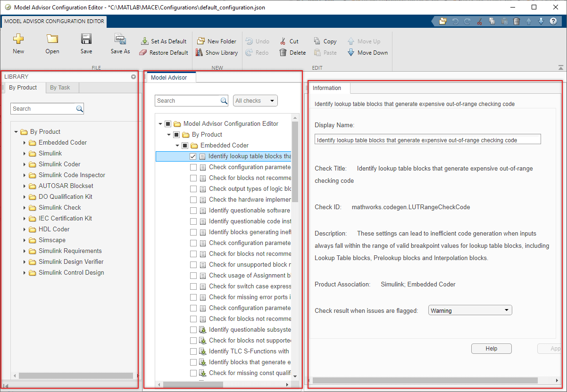Screen dimensions: 567x392
Task: Click Paste in the EDIT section
Action: point(325,53)
